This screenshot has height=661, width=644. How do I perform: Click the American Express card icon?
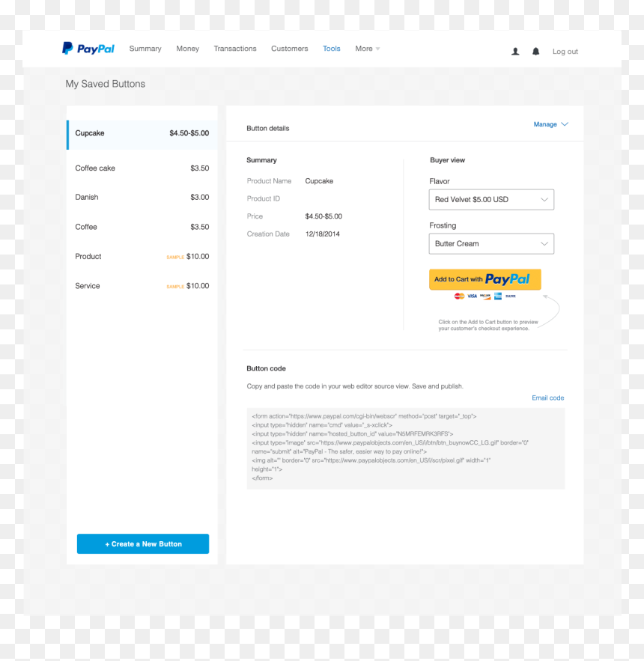click(498, 296)
